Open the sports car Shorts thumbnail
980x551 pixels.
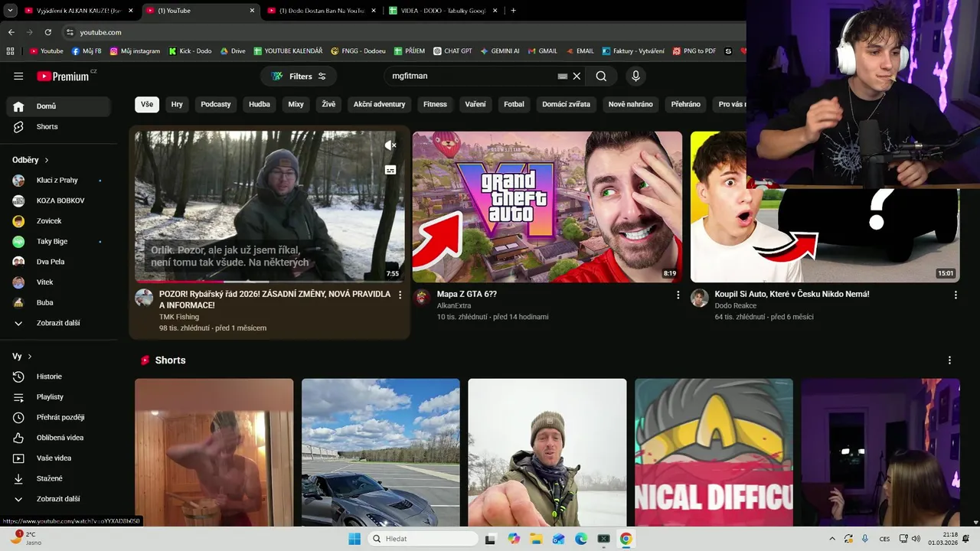coord(381,452)
